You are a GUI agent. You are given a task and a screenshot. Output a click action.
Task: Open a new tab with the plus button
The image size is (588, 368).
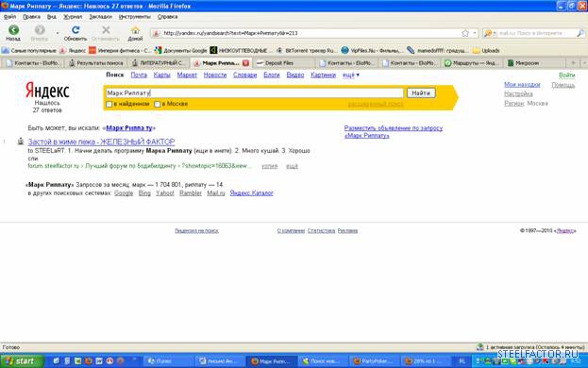(573, 63)
